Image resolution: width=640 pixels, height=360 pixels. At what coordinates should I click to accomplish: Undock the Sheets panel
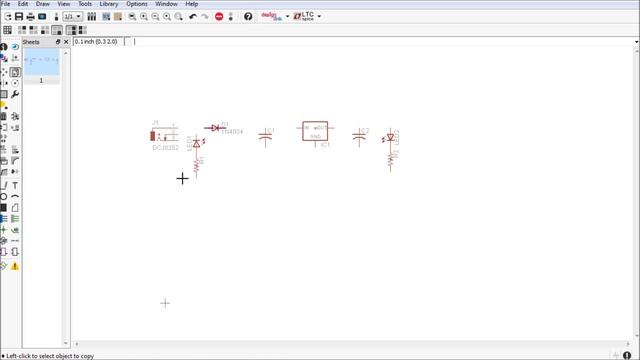58,42
